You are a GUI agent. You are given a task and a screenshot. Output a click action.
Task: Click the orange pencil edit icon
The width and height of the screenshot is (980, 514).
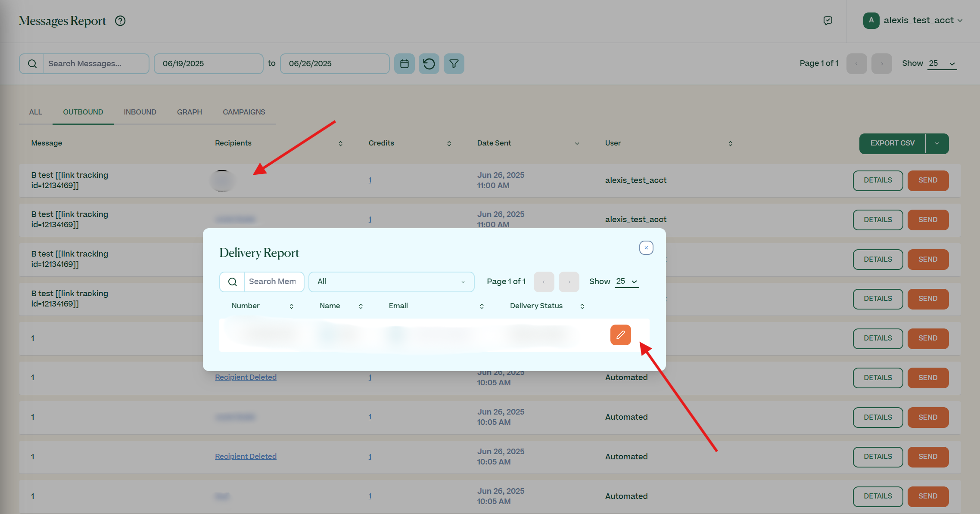click(620, 335)
